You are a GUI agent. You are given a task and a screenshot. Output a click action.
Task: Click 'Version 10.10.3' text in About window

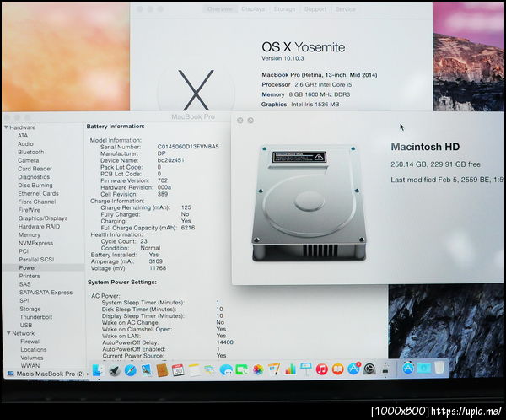[x=283, y=58]
